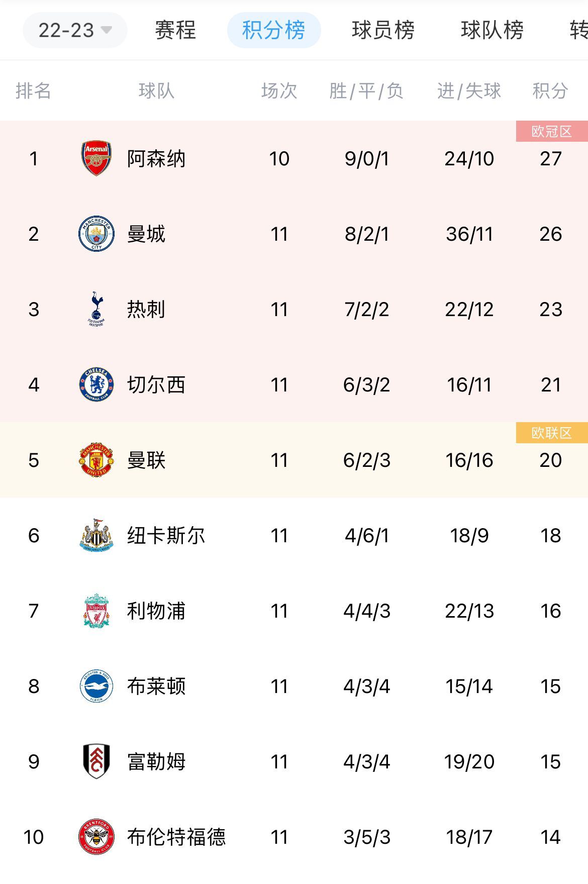Open team name 纽卡斯尔

click(x=166, y=536)
